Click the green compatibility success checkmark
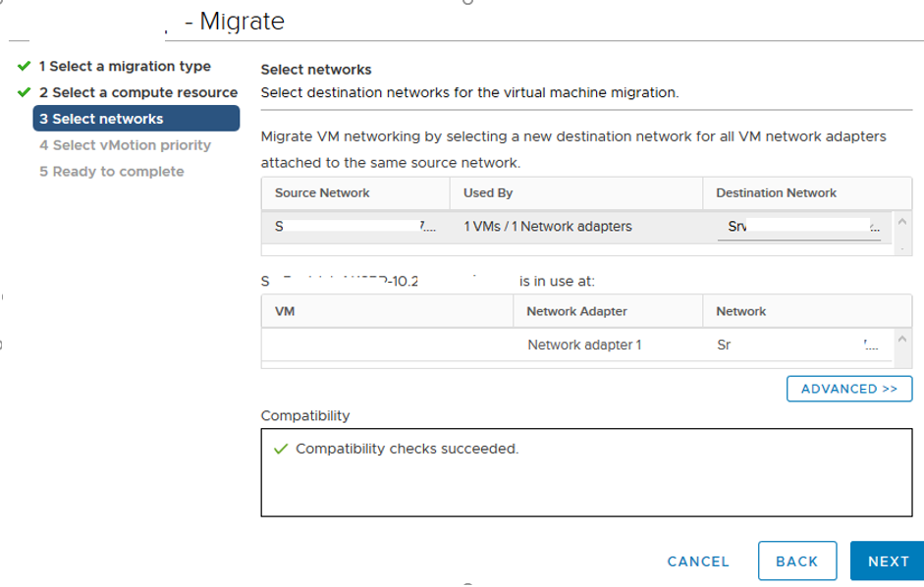This screenshot has width=924, height=587. point(280,447)
